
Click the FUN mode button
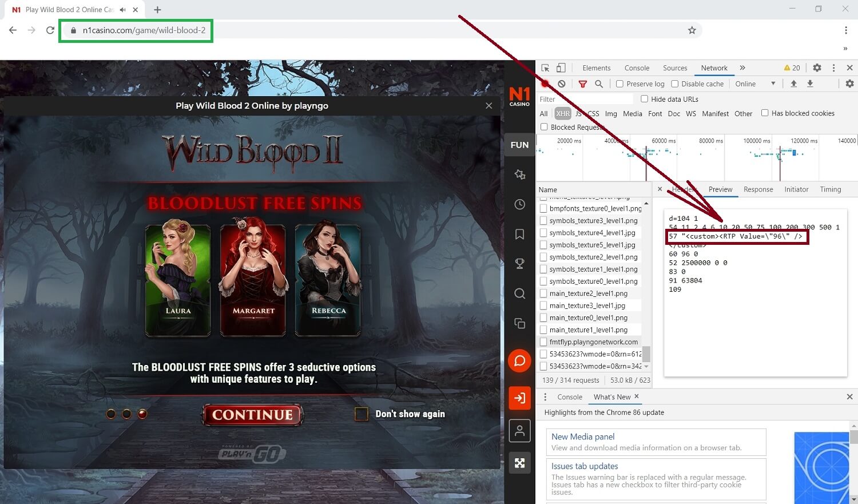click(x=519, y=145)
